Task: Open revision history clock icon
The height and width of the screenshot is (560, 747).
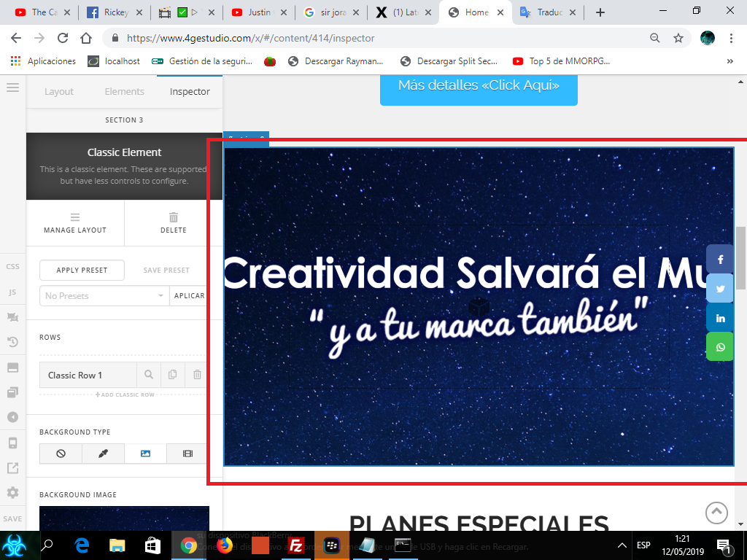Action: pyautogui.click(x=13, y=342)
